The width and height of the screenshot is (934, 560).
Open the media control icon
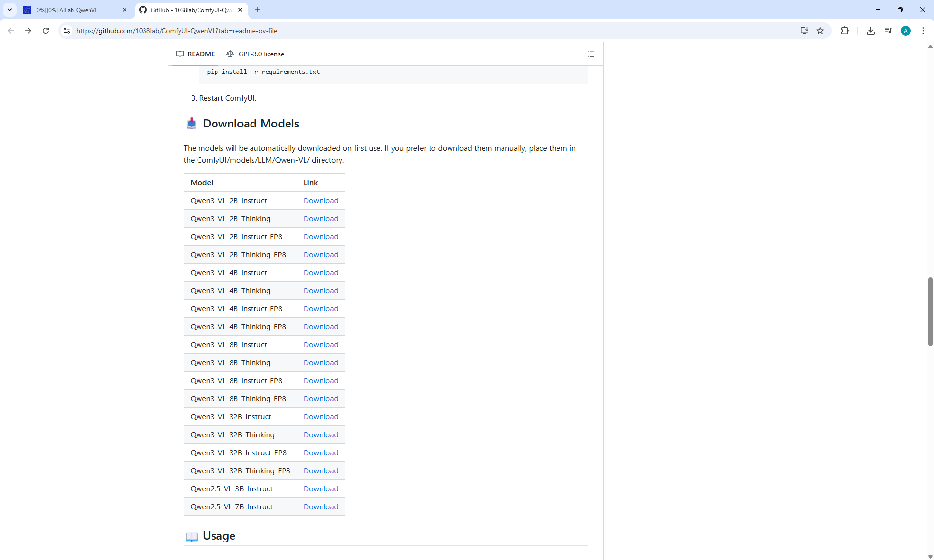click(888, 31)
